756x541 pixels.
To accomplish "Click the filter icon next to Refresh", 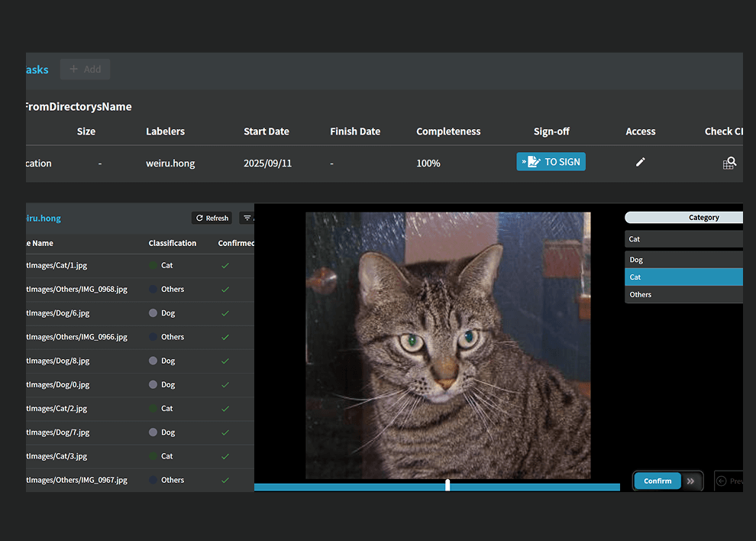I will (247, 219).
